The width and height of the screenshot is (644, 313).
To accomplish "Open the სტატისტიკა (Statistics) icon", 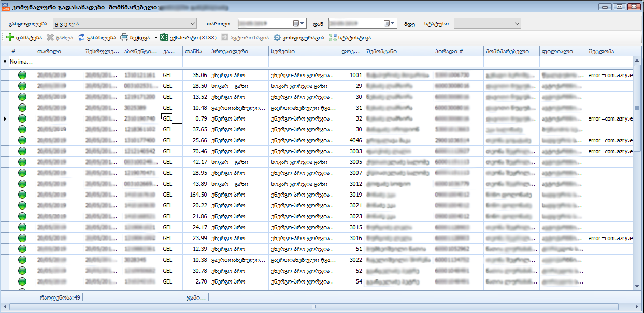I will point(333,37).
